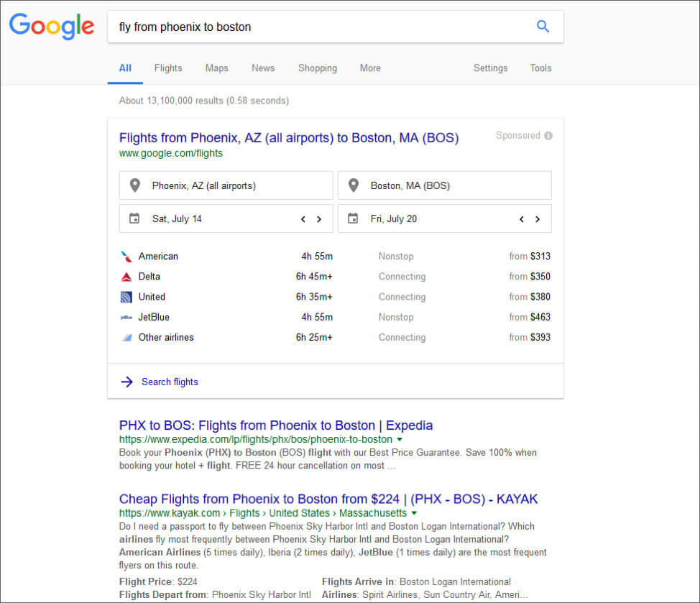
Task: Go to next day for Fri, July 20
Action: (538, 219)
